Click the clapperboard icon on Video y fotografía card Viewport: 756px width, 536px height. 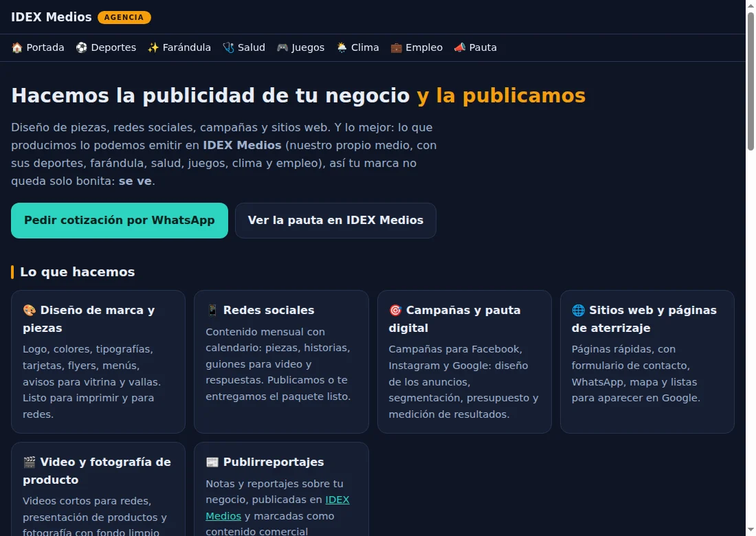[30, 462]
